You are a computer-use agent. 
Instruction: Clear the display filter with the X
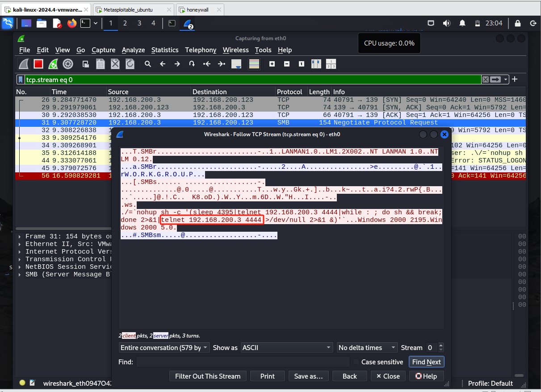485,79
